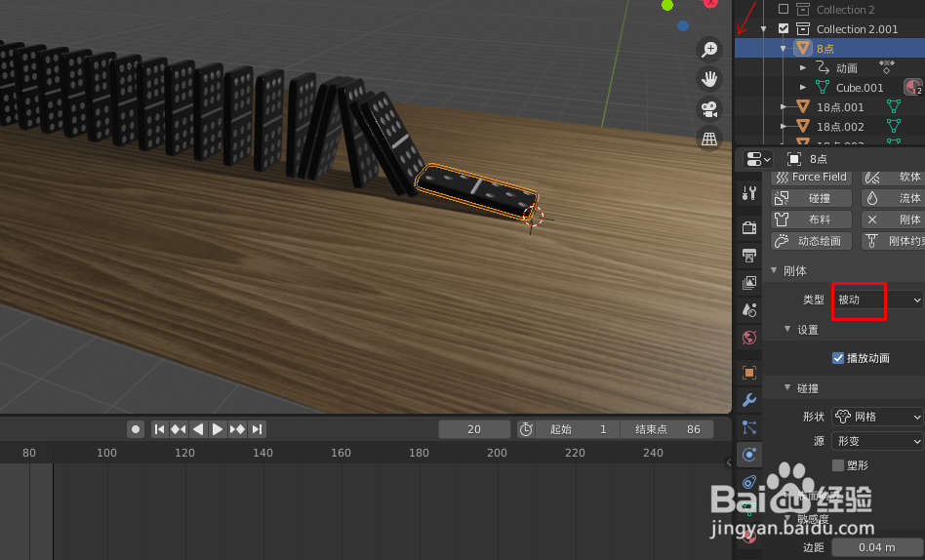Open World properties globe icon
Viewport: 925px width, 560px height.
click(x=749, y=338)
